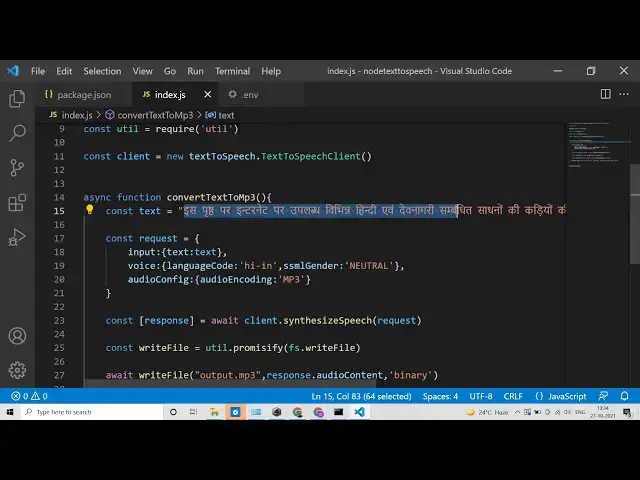Click 'MP3' audioEncoding value

coord(291,280)
